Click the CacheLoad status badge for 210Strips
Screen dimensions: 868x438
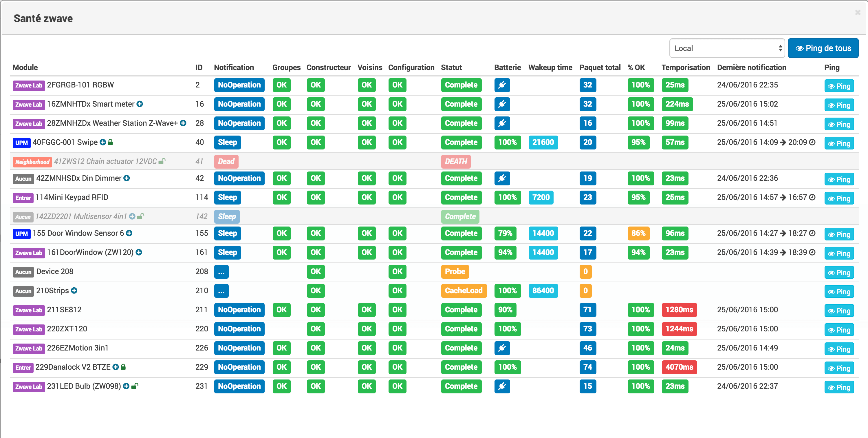(x=464, y=291)
